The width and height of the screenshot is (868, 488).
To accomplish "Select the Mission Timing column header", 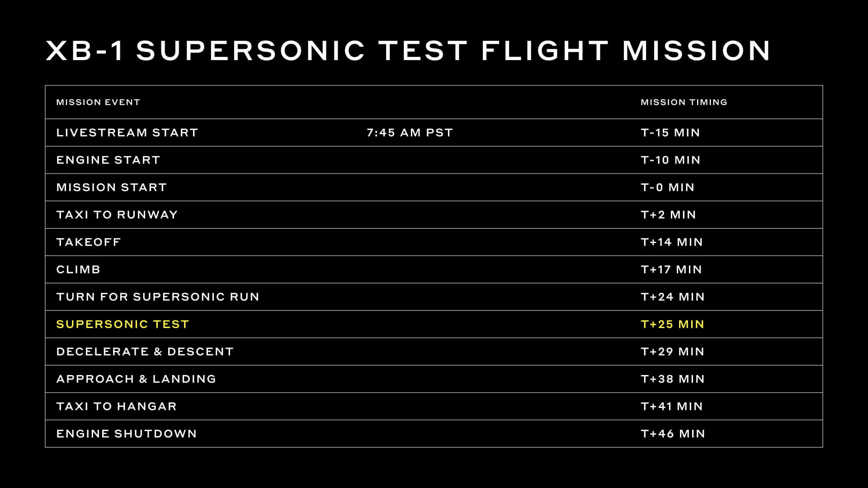I will click(x=684, y=102).
